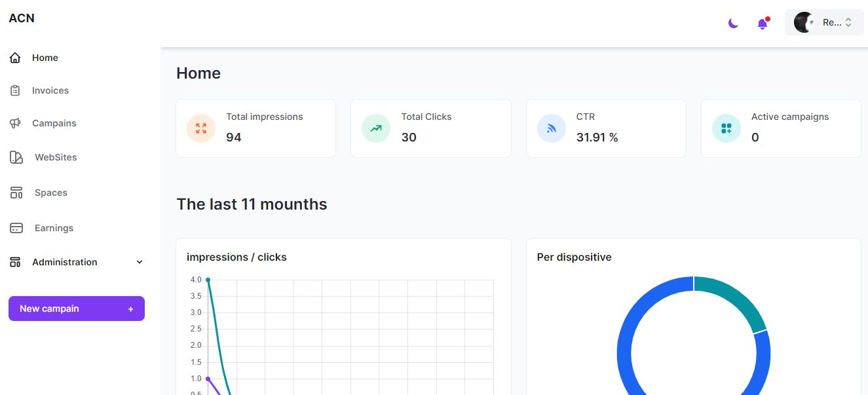The image size is (868, 395).
Task: Expand the Administration chevron
Action: point(139,262)
